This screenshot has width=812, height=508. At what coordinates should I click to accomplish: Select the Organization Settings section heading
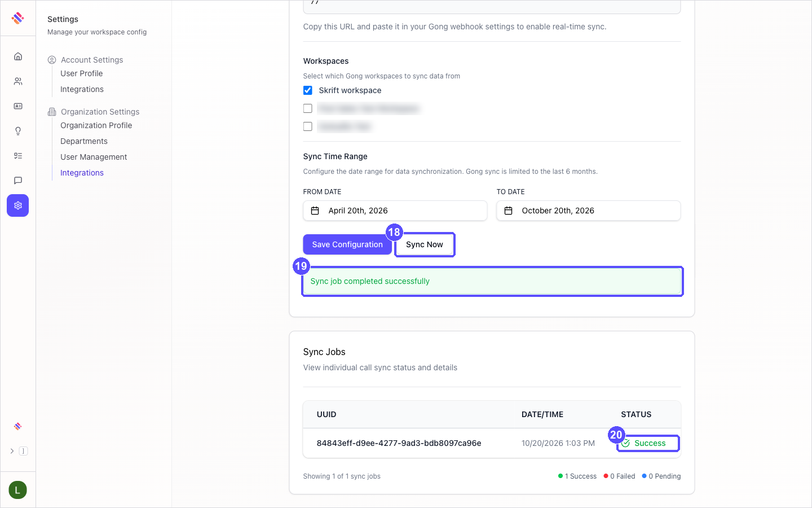pyautogui.click(x=100, y=112)
